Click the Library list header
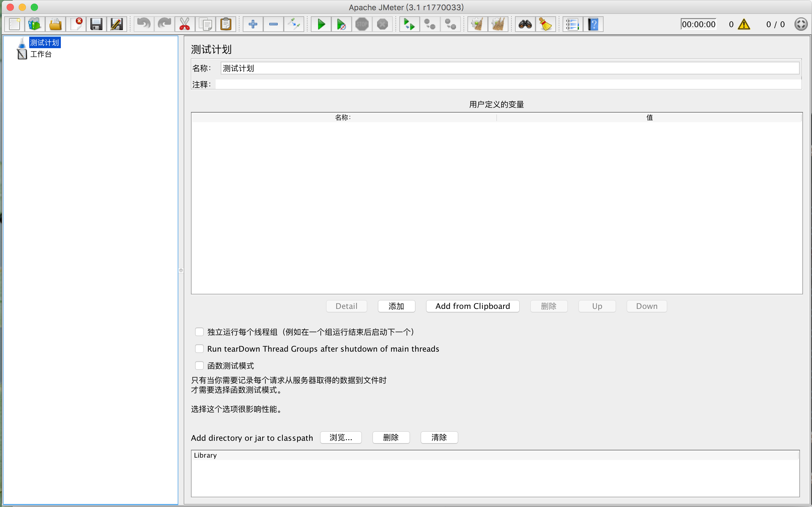The height and width of the screenshot is (507, 812). [x=495, y=455]
